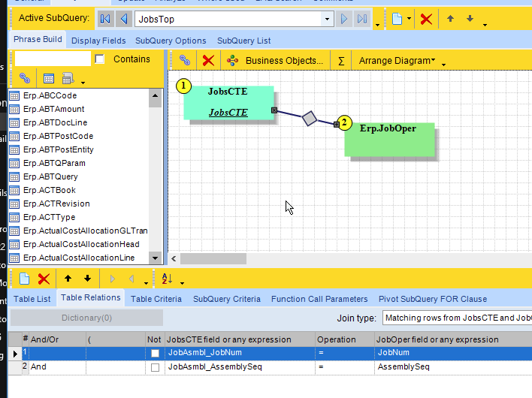Viewport: 532px width, 398px height.
Task: Click the new subquery page icon
Action: pyautogui.click(x=397, y=19)
